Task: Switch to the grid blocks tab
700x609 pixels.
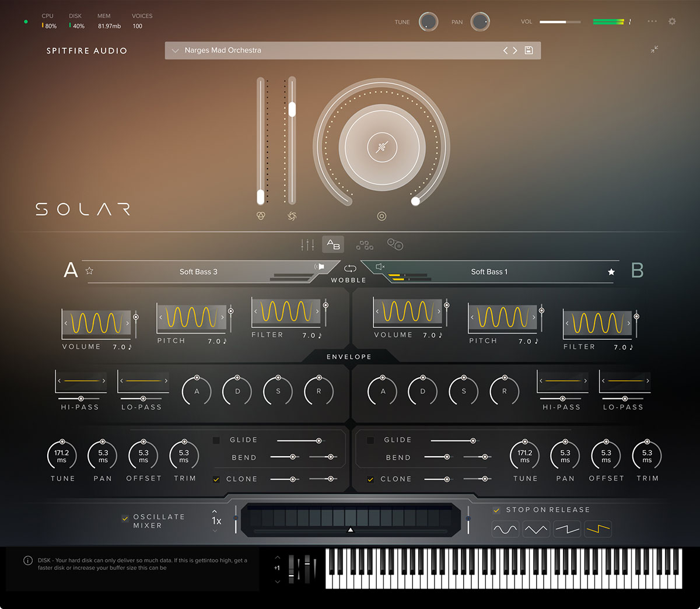Action: [365, 244]
